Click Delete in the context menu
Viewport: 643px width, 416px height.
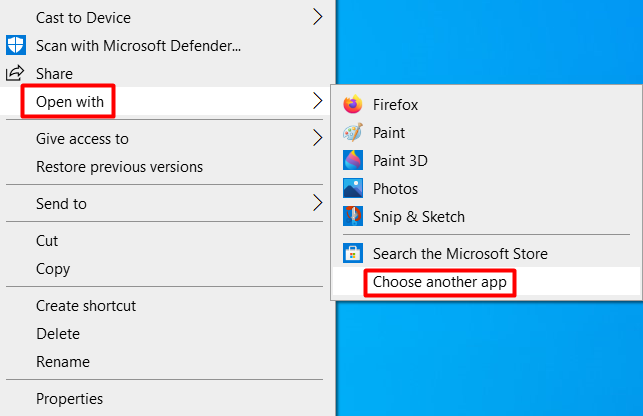57,333
